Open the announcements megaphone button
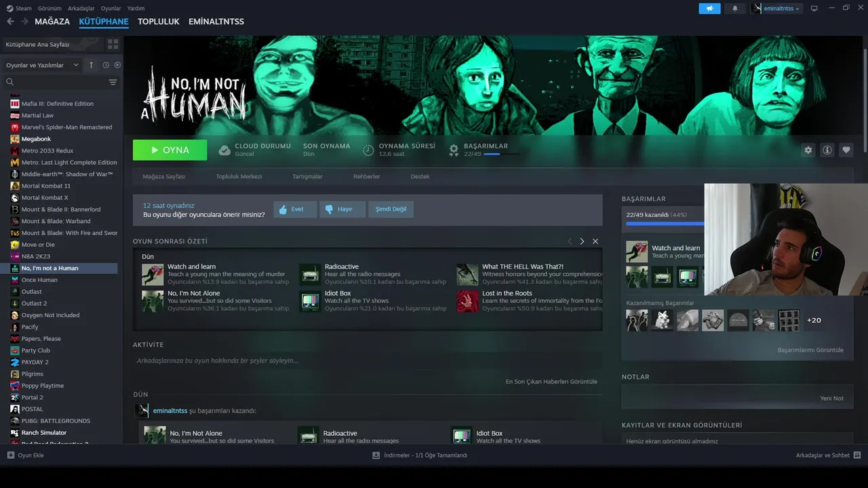 coord(709,8)
